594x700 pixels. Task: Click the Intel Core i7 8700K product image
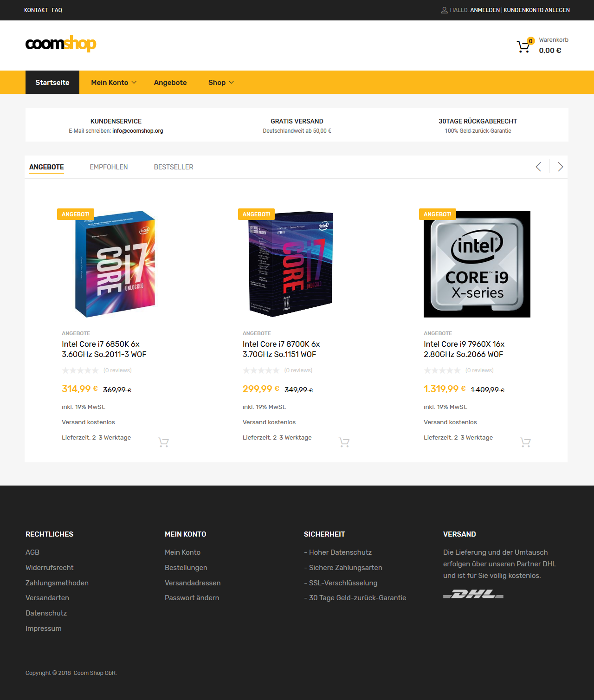click(x=296, y=264)
